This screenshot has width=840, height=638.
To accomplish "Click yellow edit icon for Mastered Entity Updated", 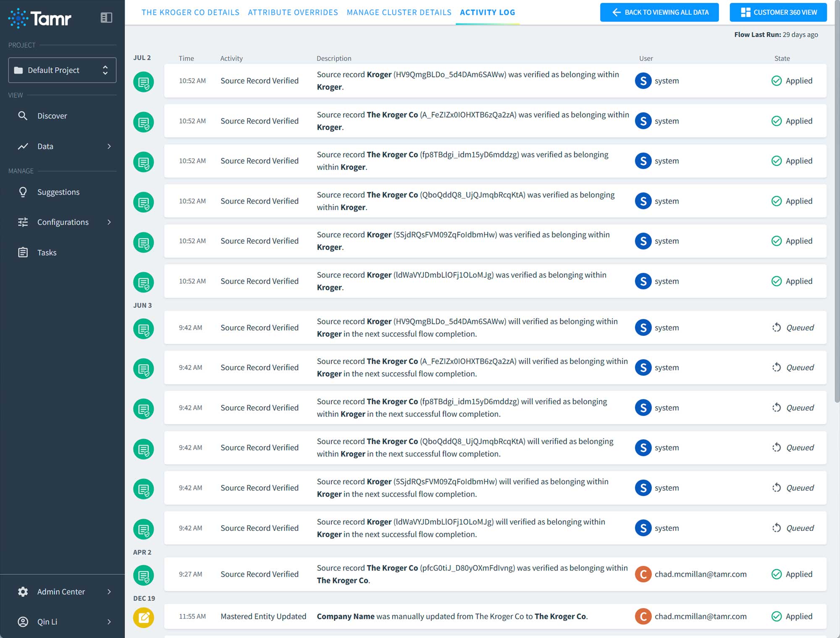I will [144, 618].
